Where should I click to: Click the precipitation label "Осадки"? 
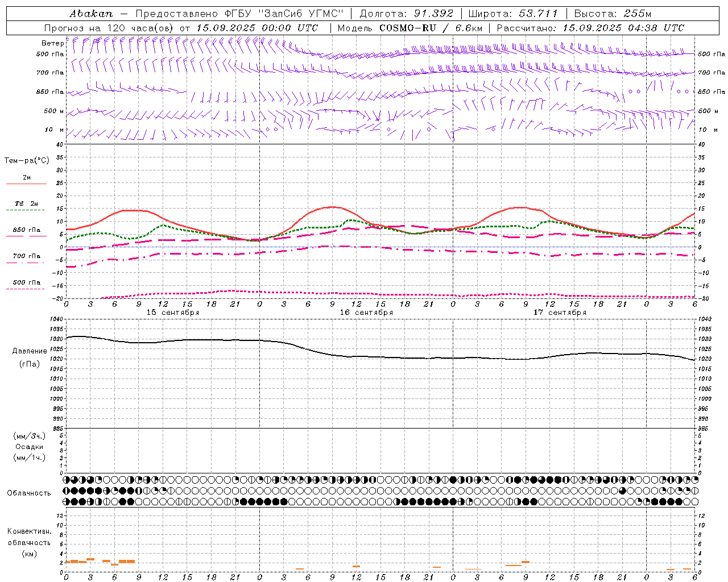tap(29, 447)
